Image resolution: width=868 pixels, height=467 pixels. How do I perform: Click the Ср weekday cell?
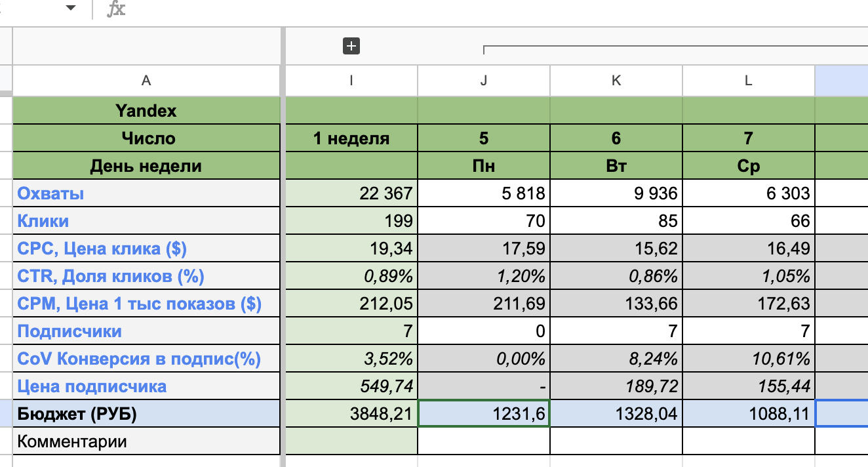(x=749, y=166)
